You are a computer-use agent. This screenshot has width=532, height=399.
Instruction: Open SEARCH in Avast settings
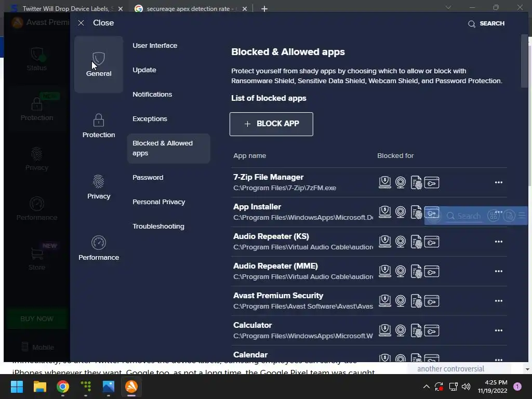click(x=486, y=23)
